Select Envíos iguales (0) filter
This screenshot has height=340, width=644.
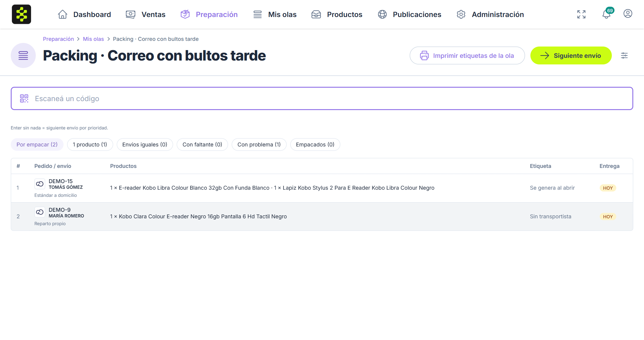pyautogui.click(x=145, y=145)
